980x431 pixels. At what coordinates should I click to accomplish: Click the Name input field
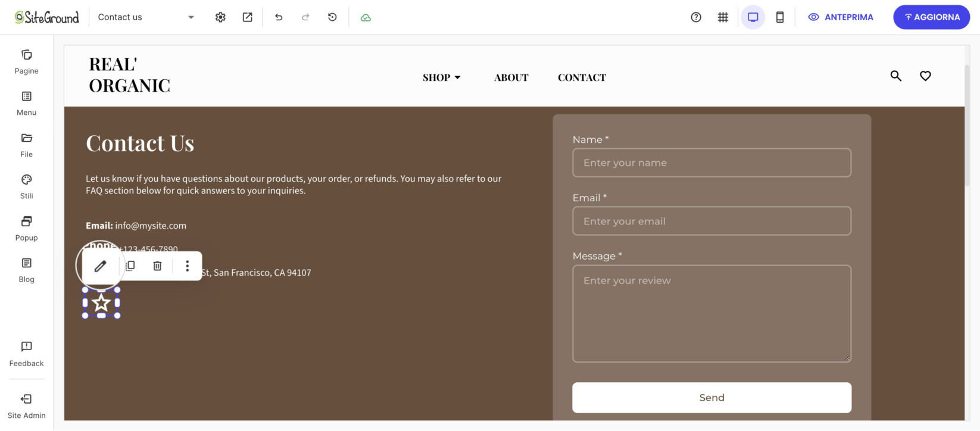(x=711, y=163)
